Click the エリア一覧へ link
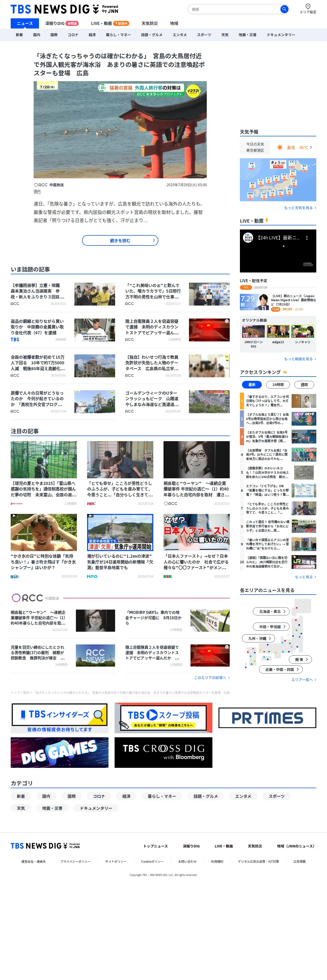 tap(303, 680)
